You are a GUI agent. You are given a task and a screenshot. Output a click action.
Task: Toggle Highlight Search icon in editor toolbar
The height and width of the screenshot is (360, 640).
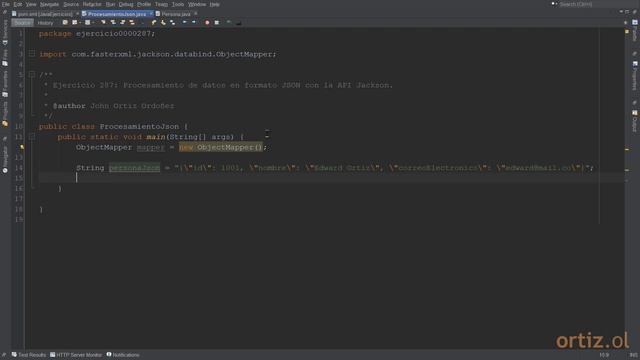[132, 22]
